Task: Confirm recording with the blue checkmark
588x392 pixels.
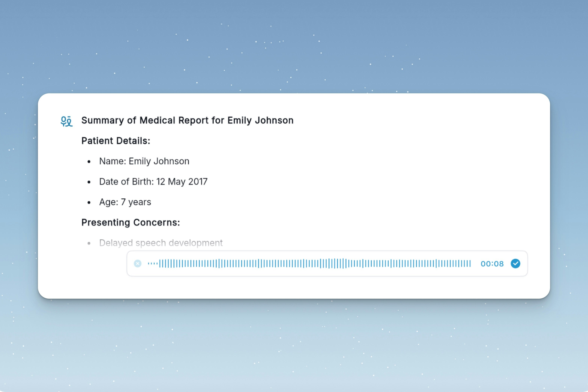Action: coord(515,264)
